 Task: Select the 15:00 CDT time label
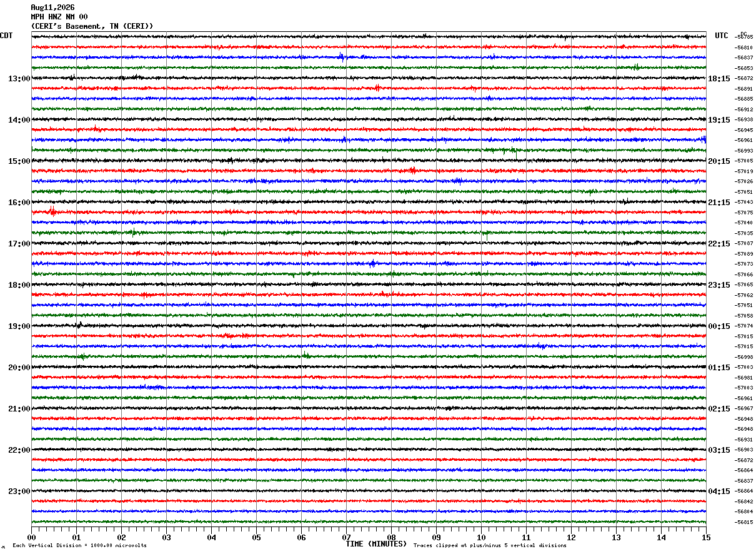click(19, 161)
